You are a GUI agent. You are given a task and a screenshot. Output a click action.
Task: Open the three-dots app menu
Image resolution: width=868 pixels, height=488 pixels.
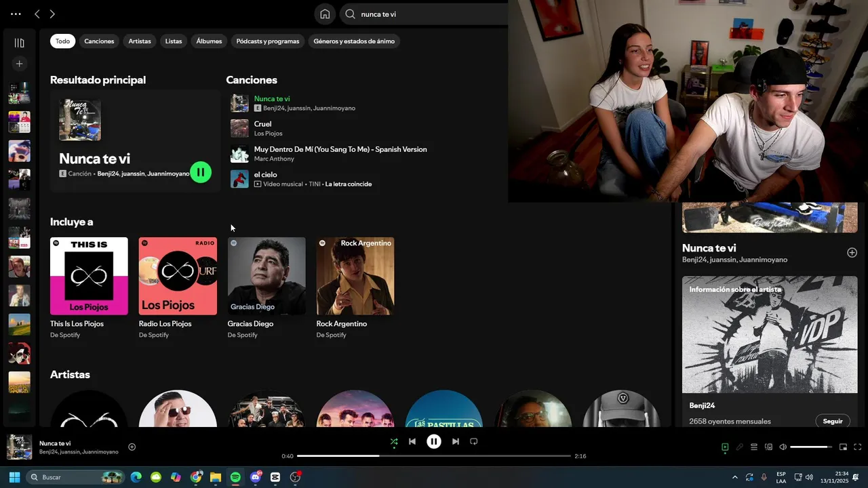[16, 14]
